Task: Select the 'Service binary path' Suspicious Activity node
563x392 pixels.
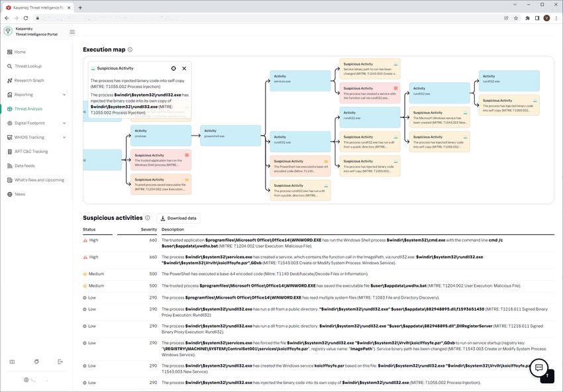Action: (370, 69)
